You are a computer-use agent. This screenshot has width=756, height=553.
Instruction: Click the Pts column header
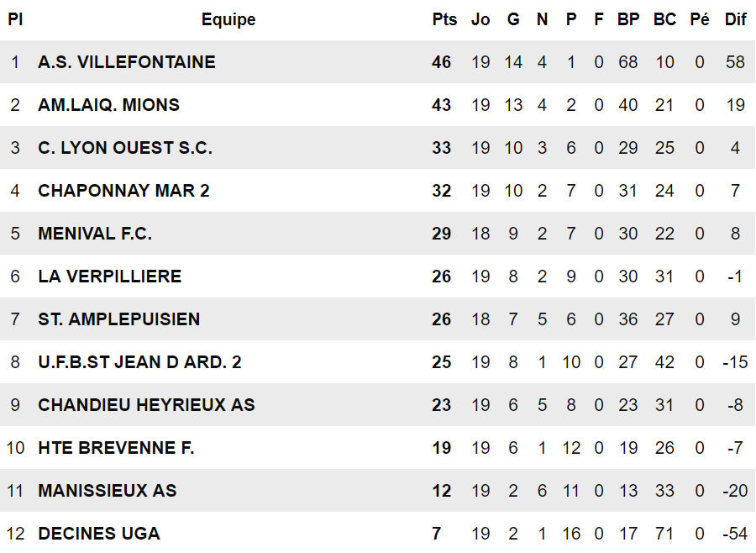click(x=444, y=19)
